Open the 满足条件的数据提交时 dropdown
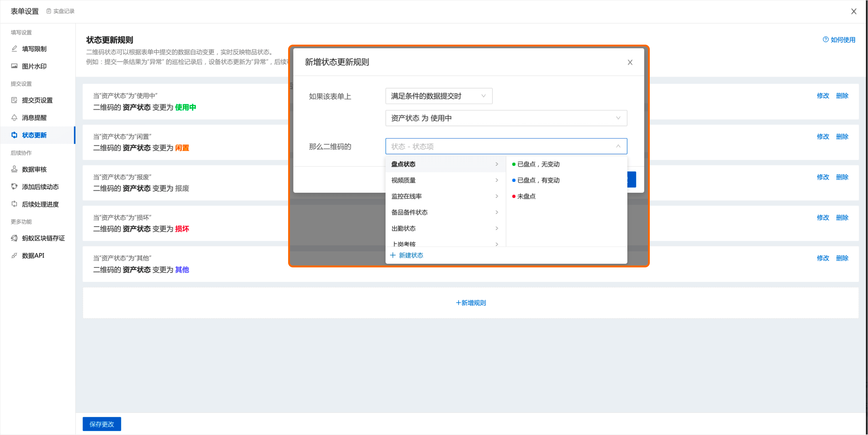Viewport: 868px width, 435px height. 439,96
